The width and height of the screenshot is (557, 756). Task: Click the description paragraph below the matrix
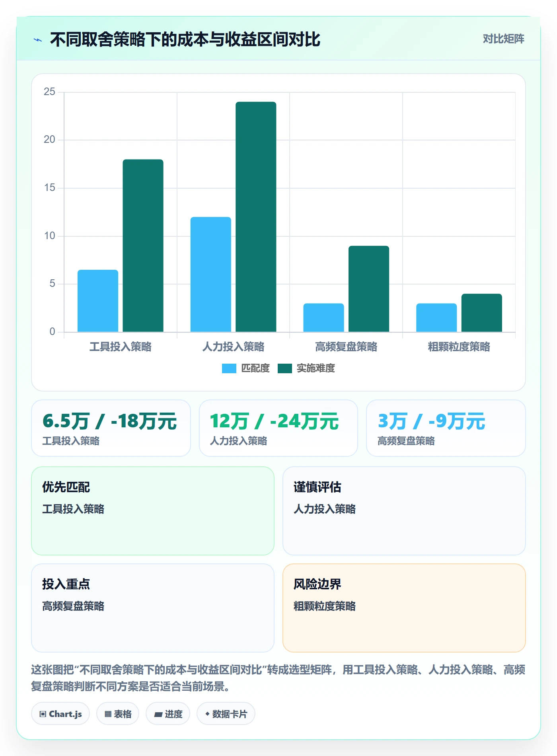pyautogui.click(x=278, y=678)
